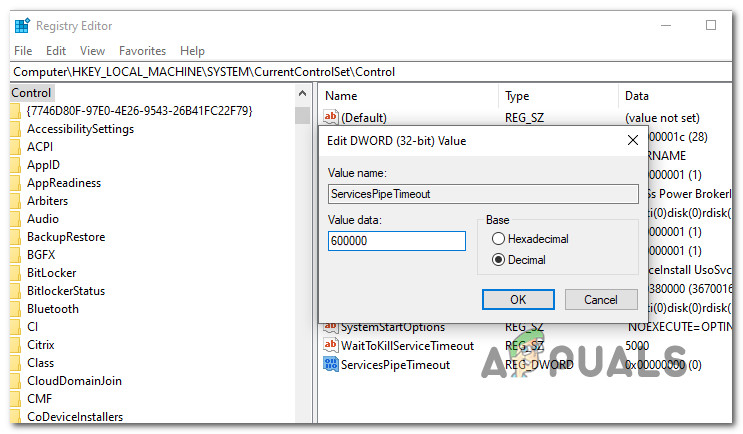Click the Arbiters folder icon
The width and height of the screenshot is (743, 434).
[15, 201]
